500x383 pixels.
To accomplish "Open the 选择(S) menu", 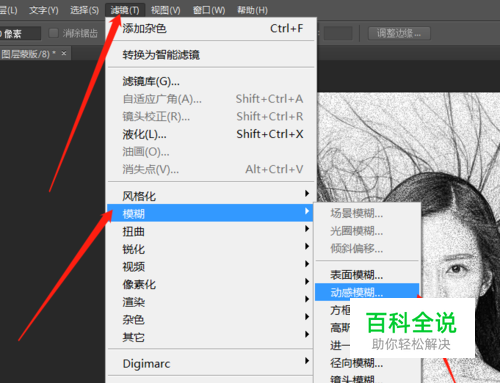I will [x=84, y=10].
